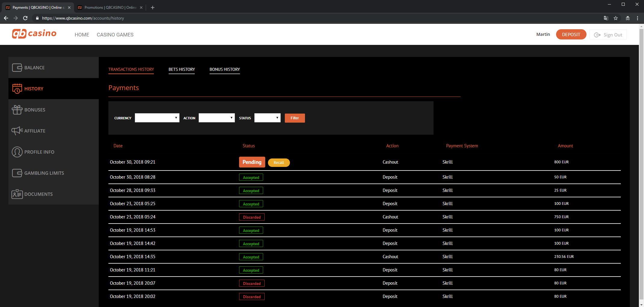Open Gambling Limits in the sidebar
644x307 pixels.
coord(54,173)
